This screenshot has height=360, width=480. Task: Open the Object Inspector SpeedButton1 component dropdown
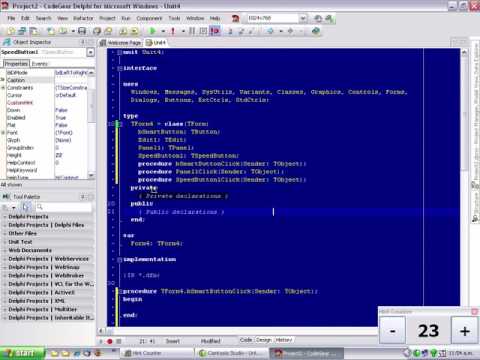[90, 52]
